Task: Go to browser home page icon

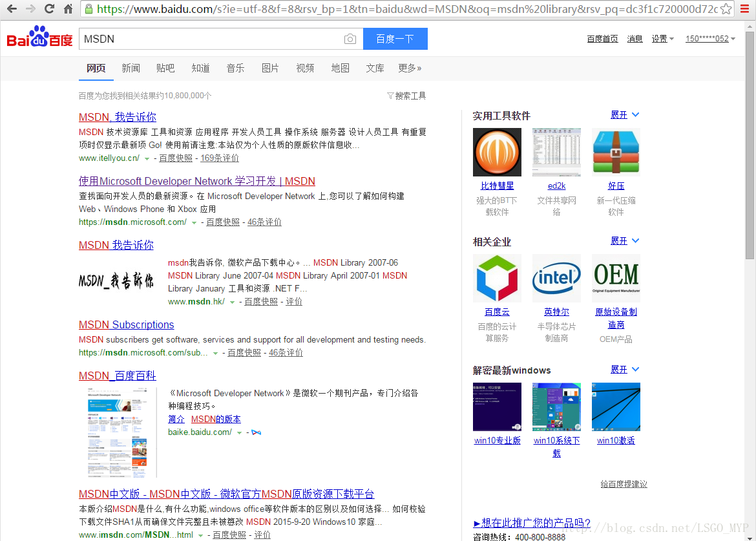Action: pyautogui.click(x=68, y=8)
